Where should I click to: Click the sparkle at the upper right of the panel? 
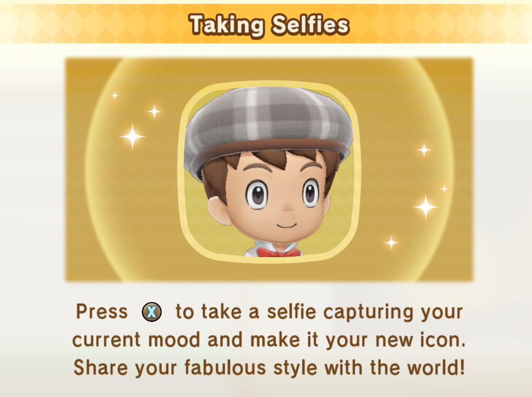coord(424,149)
